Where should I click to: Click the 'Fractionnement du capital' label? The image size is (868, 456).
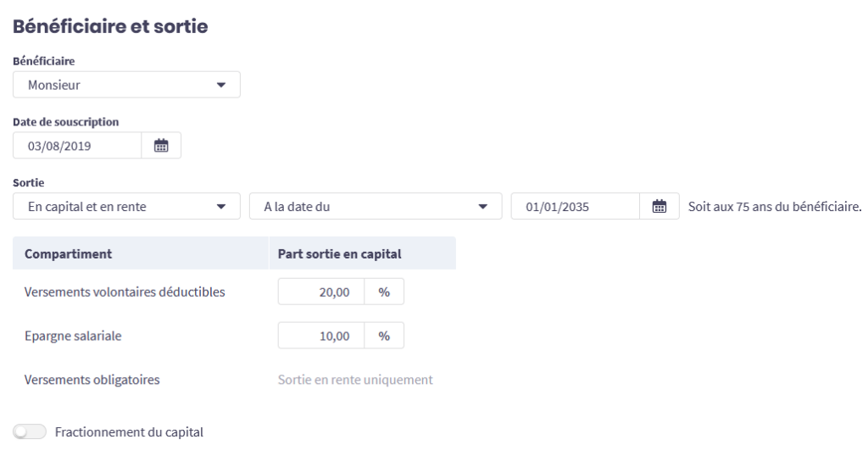pos(129,432)
